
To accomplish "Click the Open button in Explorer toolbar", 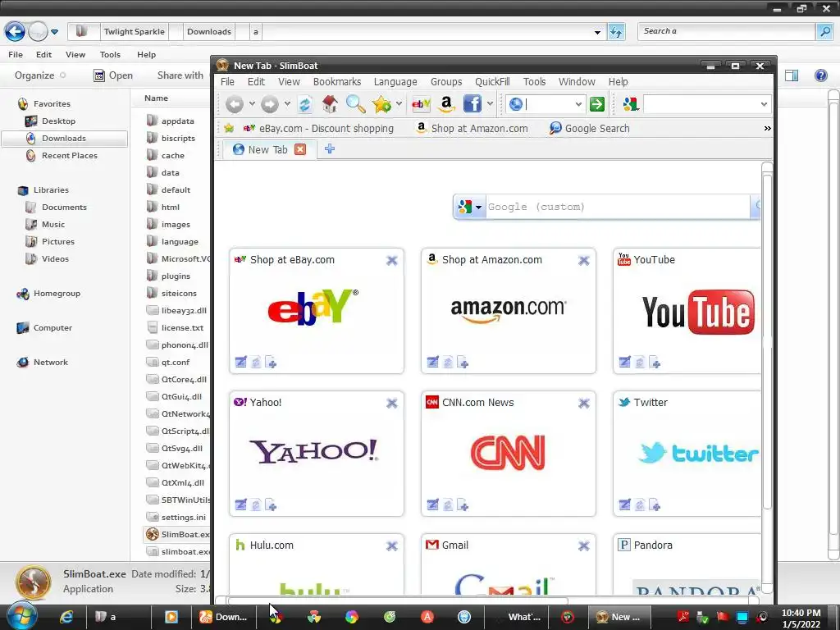I will (x=113, y=75).
